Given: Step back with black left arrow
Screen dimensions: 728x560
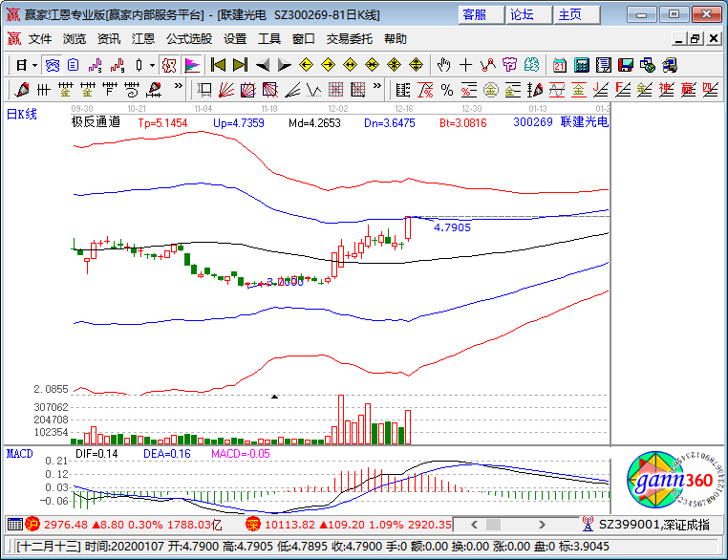Looking at the screenshot, I should click(263, 65).
